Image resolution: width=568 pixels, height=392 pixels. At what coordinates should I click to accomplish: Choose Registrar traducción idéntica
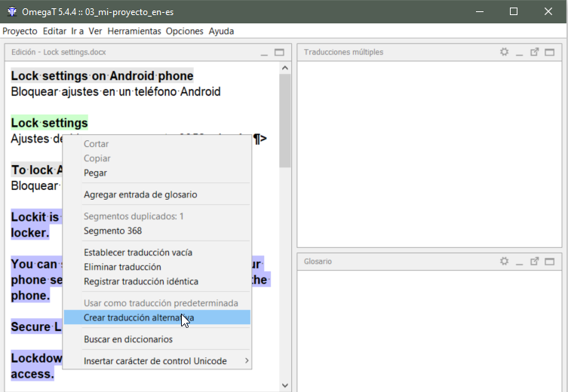157,282
